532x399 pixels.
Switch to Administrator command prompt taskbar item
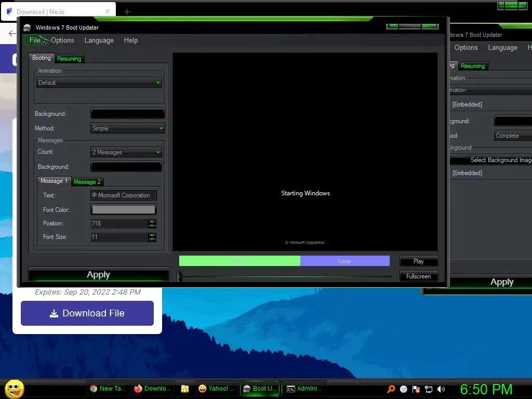point(304,389)
